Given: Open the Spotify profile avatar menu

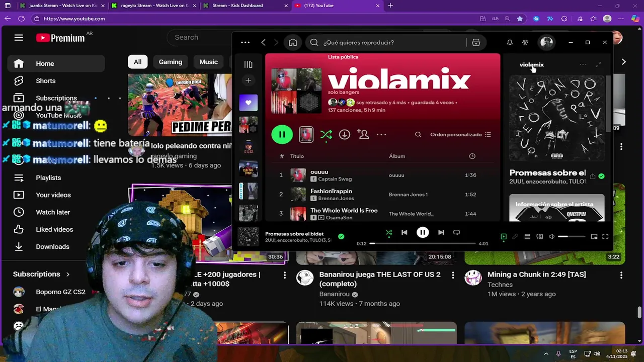Looking at the screenshot, I should pyautogui.click(x=546, y=42).
